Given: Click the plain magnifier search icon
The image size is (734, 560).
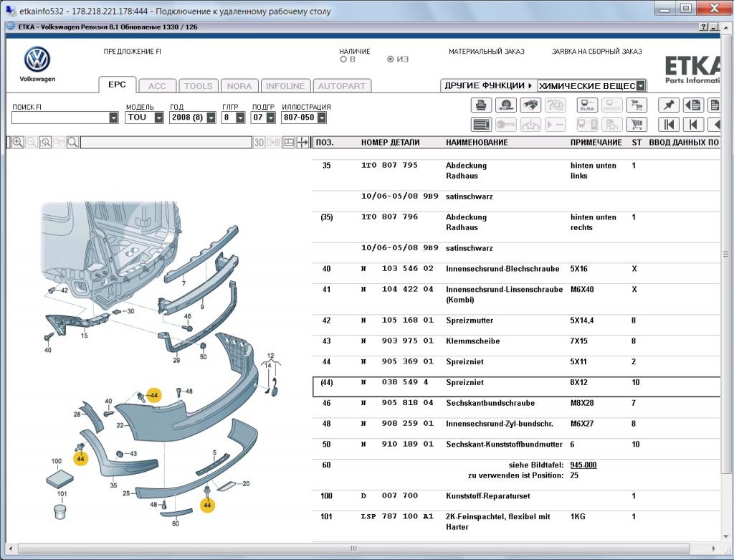Looking at the screenshot, I should click(x=72, y=143).
